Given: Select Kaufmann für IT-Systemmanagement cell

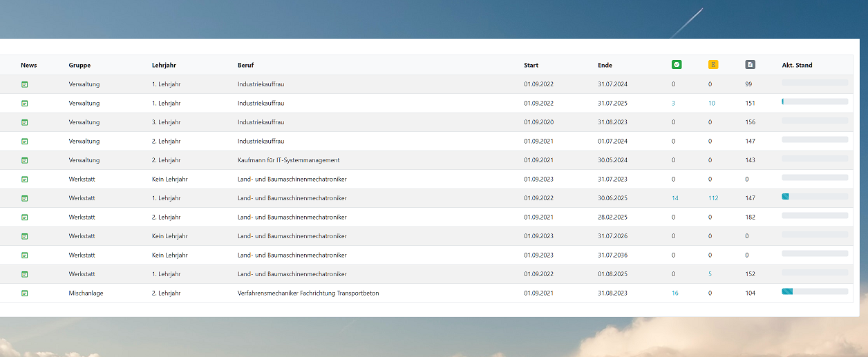Looking at the screenshot, I should [x=288, y=160].
